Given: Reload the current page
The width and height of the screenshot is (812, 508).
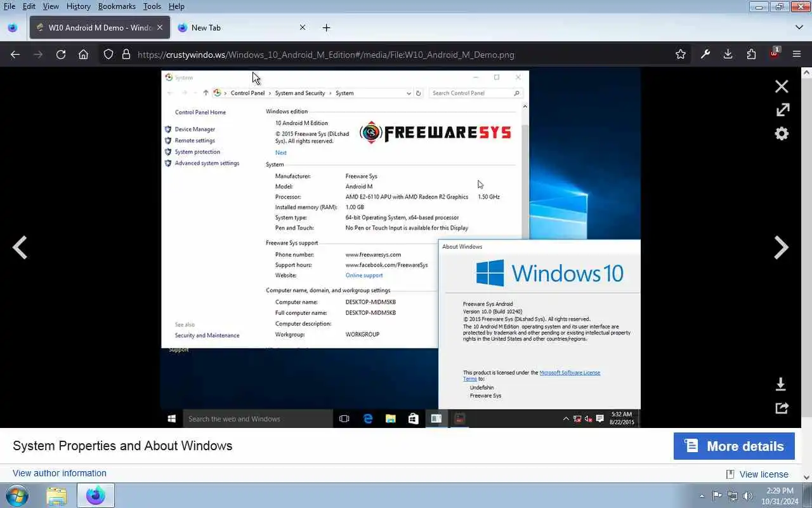Looking at the screenshot, I should point(61,55).
